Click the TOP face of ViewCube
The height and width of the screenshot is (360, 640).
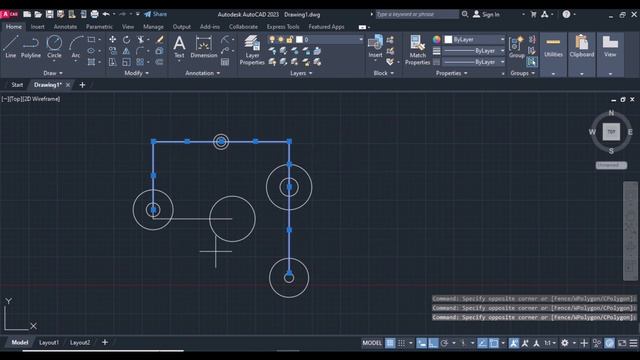[611, 132]
